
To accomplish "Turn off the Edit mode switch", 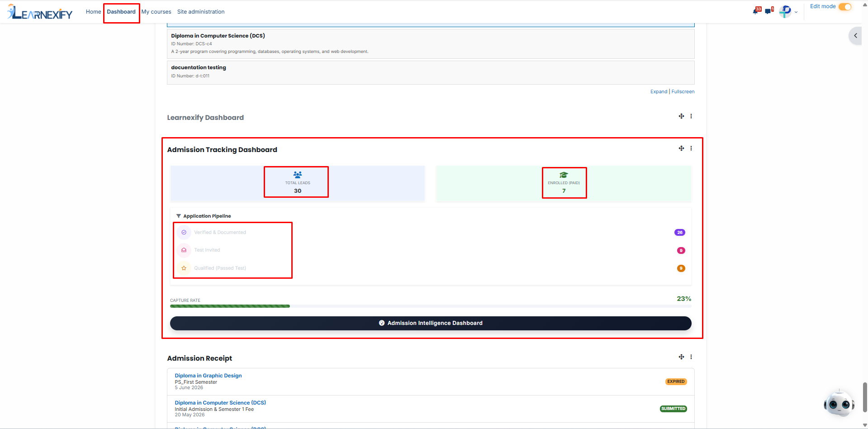I will point(845,7).
